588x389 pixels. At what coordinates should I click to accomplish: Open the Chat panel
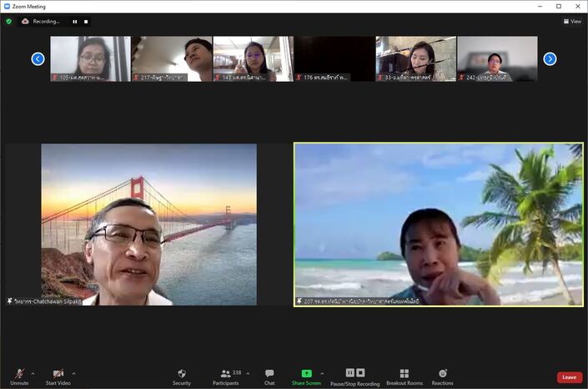click(x=269, y=375)
